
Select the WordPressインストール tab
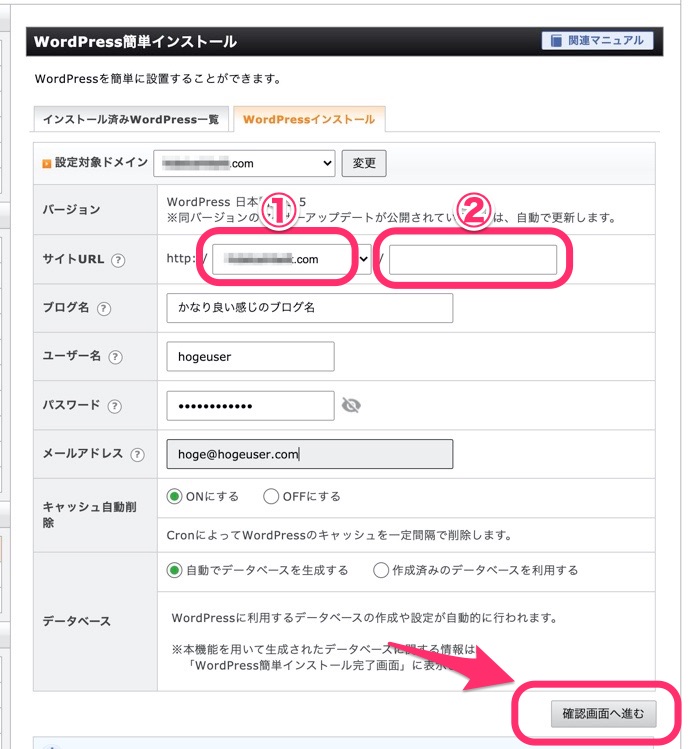[309, 119]
